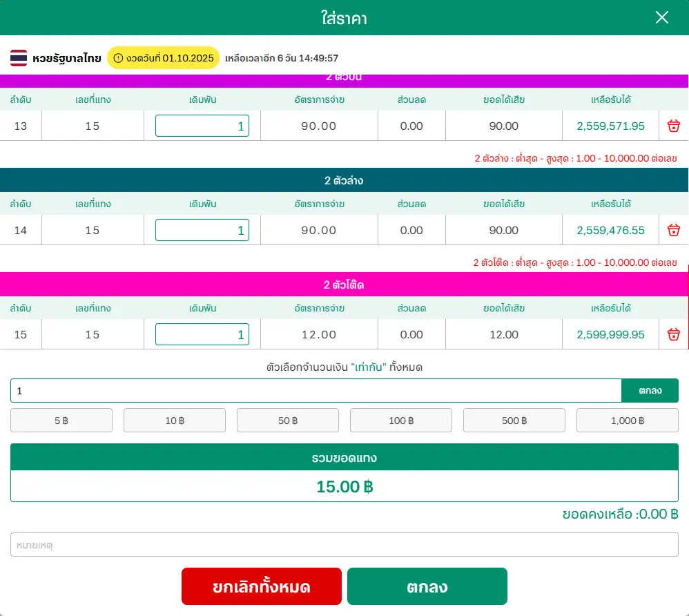Screen dimensions: 689x616
Task: Apply equal amount with small ตกลง button
Action: (650, 391)
